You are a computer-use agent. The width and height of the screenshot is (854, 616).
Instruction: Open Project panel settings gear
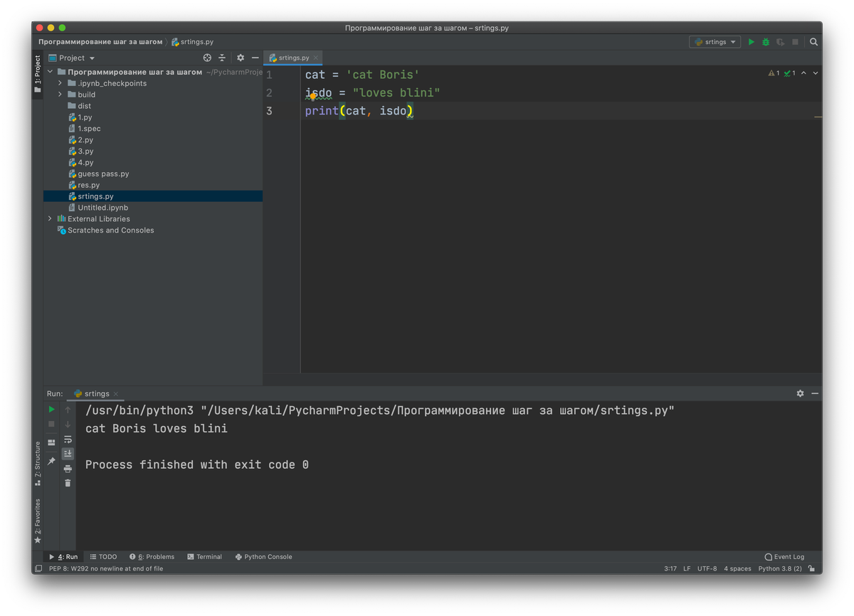click(241, 58)
